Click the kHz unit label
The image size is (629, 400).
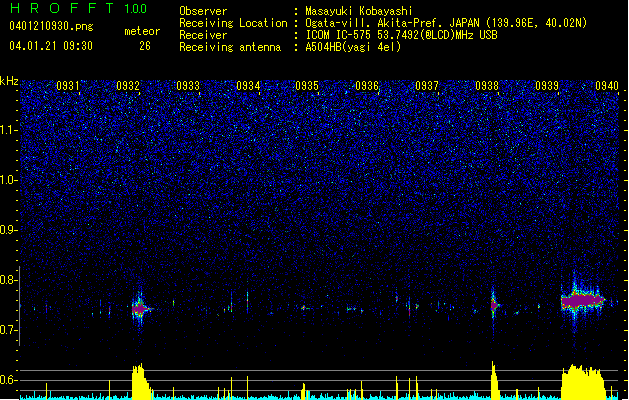(9, 81)
